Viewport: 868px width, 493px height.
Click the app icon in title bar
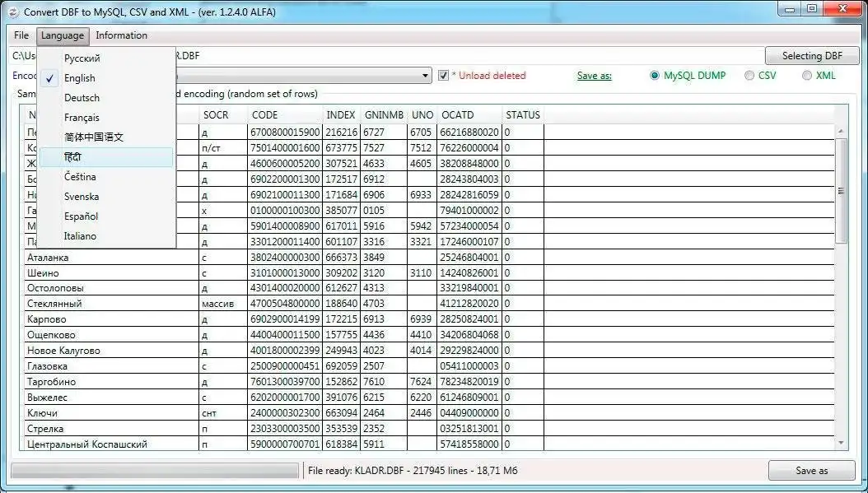13,12
